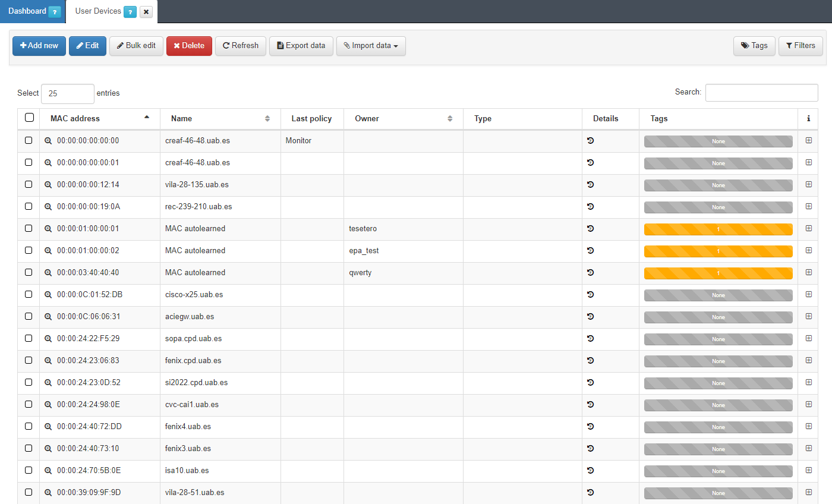Click the Monitor policy cell

click(x=312, y=141)
